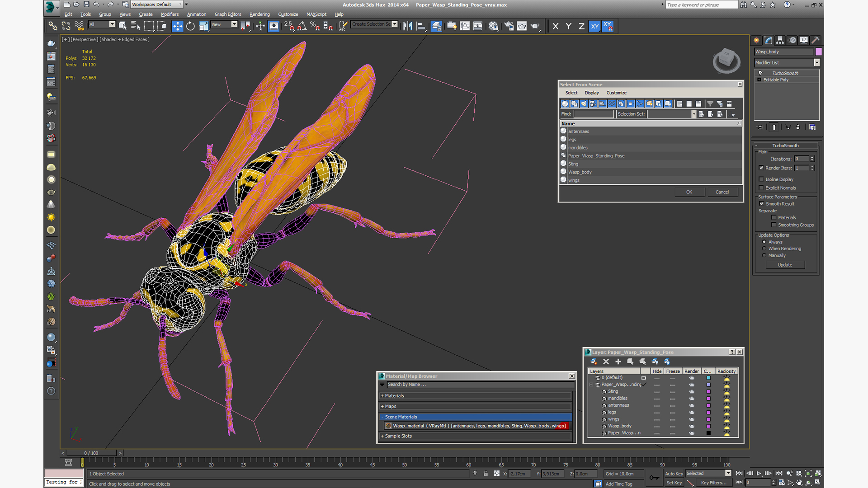Toggle the Explicit Normals checkbox
Image resolution: width=868 pixels, height=488 pixels.
pos(761,188)
